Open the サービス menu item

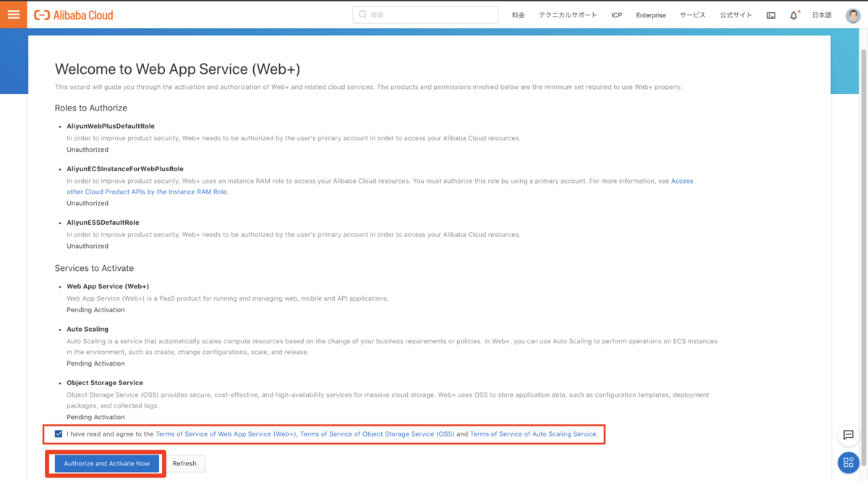point(692,15)
